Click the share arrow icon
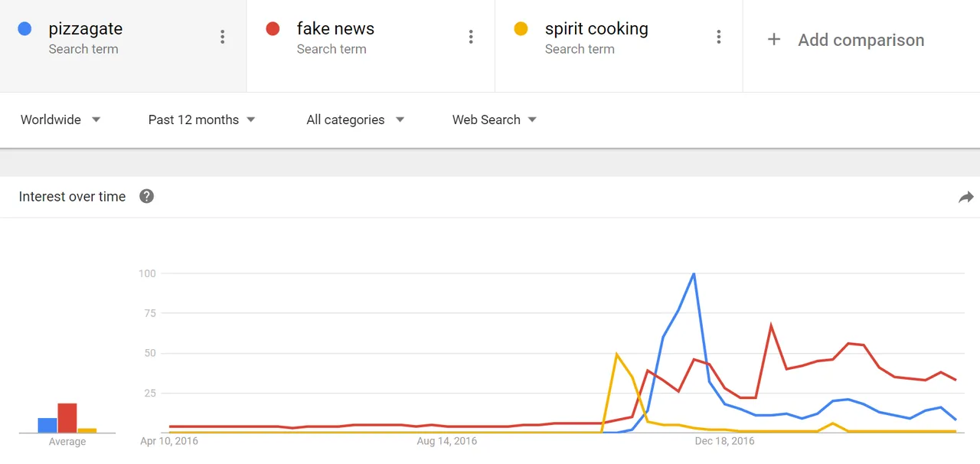The width and height of the screenshot is (980, 464). tap(965, 197)
